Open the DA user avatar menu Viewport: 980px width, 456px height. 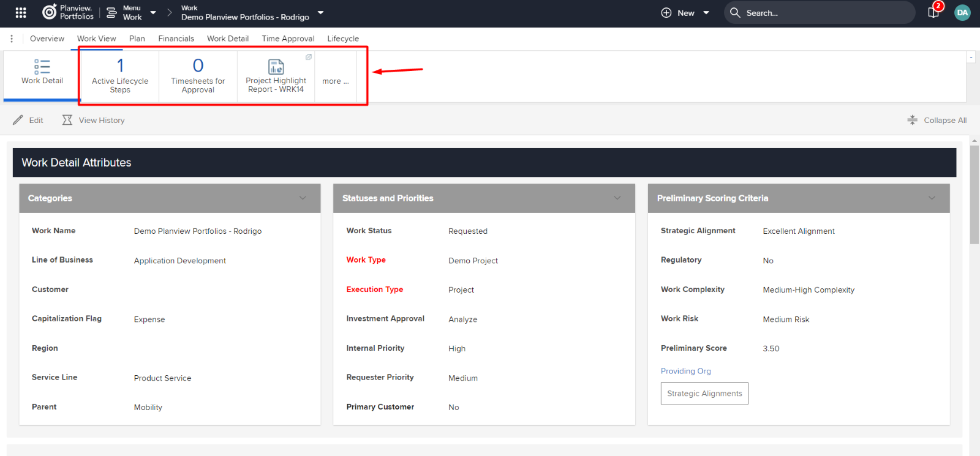click(x=962, y=13)
